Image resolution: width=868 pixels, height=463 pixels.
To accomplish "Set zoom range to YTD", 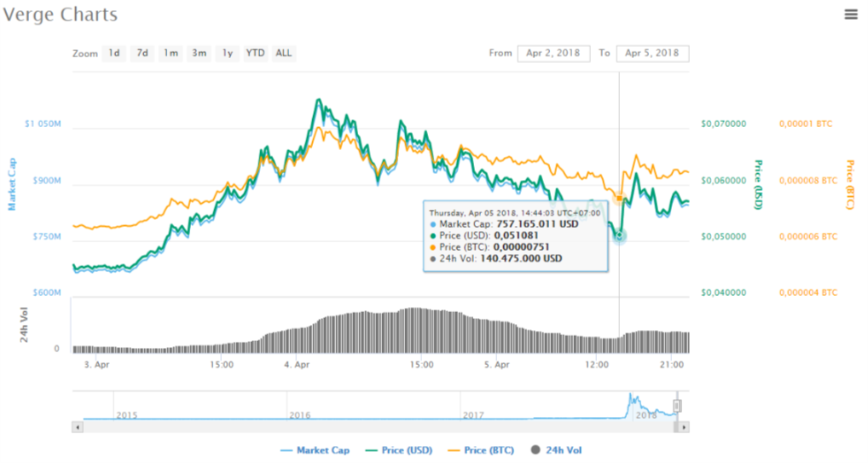I will point(255,53).
